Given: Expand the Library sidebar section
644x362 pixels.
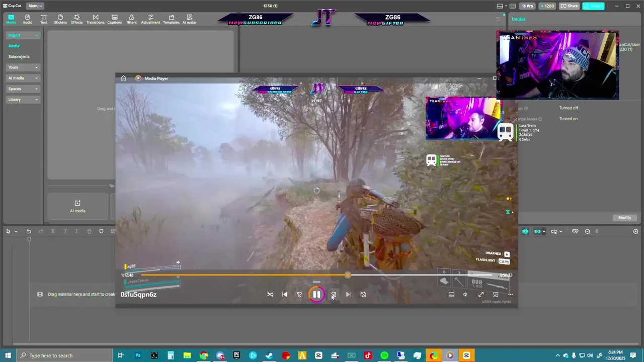Looking at the screenshot, I should [23, 100].
